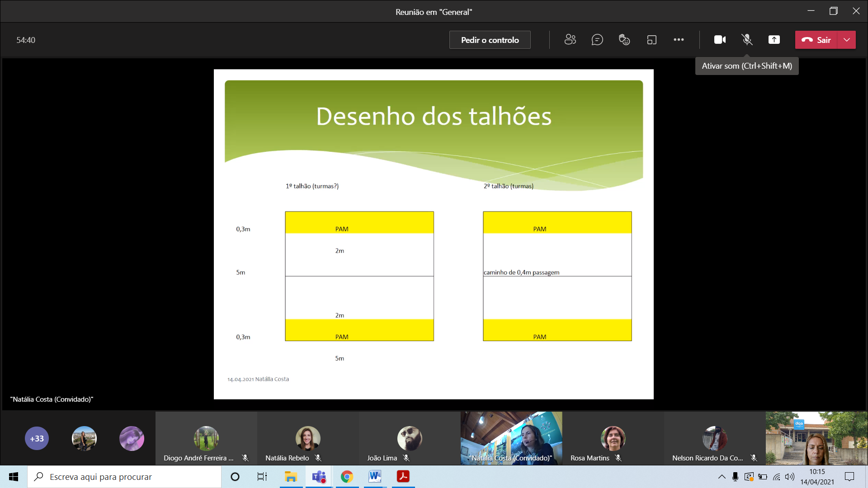
Task: Click Rosa Martins' muted mic icon
Action: pyautogui.click(x=618, y=458)
